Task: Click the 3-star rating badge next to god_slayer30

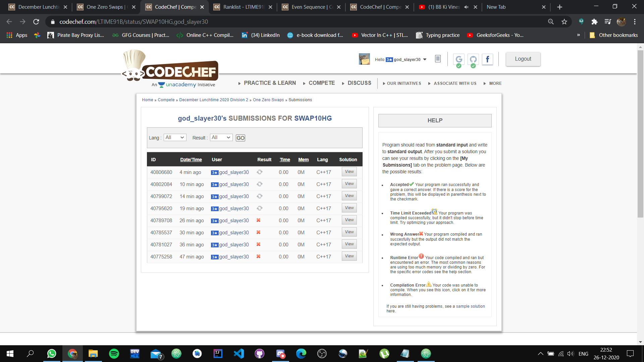Action: click(x=389, y=60)
